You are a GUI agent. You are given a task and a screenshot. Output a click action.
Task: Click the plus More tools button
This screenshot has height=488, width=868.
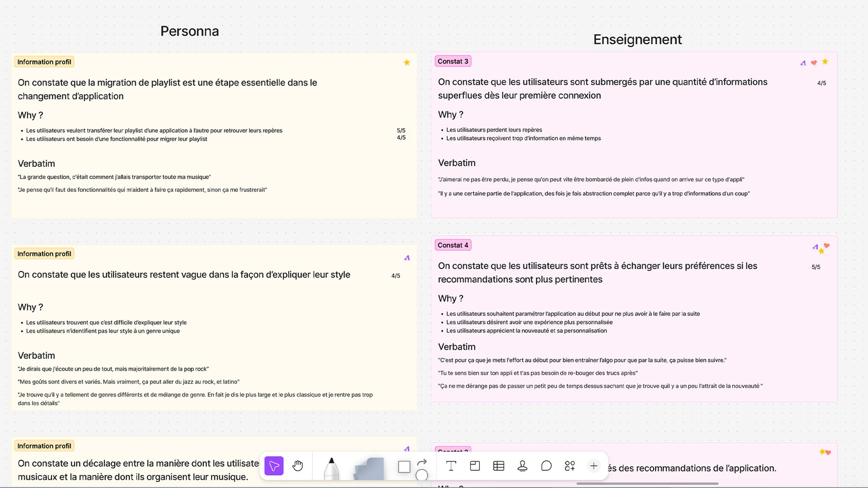594,466
